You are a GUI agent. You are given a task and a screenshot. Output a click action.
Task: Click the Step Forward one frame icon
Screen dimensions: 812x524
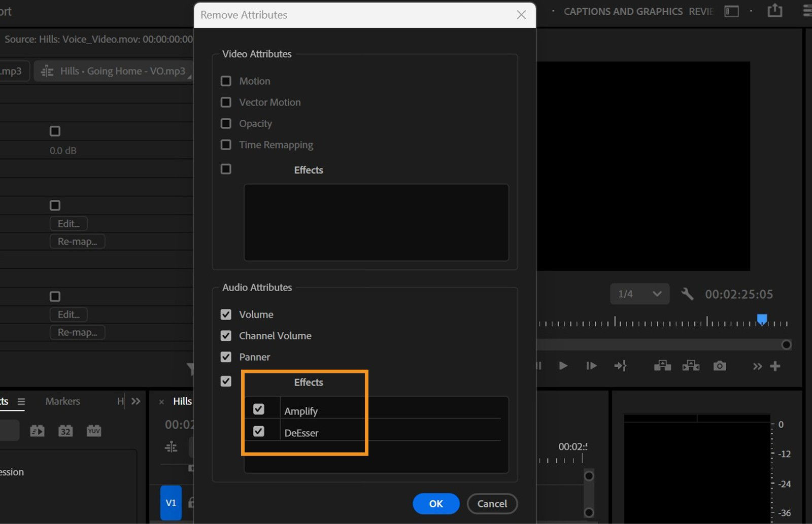pyautogui.click(x=591, y=366)
